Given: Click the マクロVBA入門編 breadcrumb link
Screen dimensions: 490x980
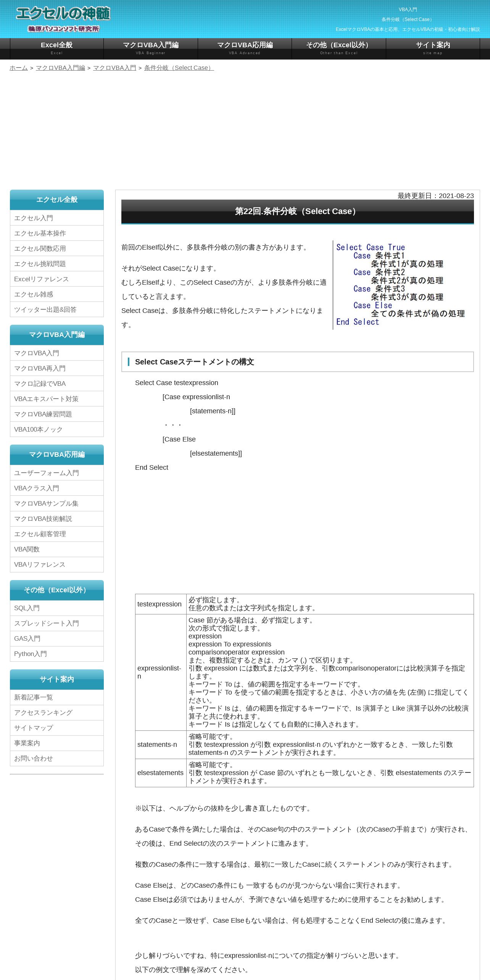Looking at the screenshot, I should pyautogui.click(x=60, y=68).
